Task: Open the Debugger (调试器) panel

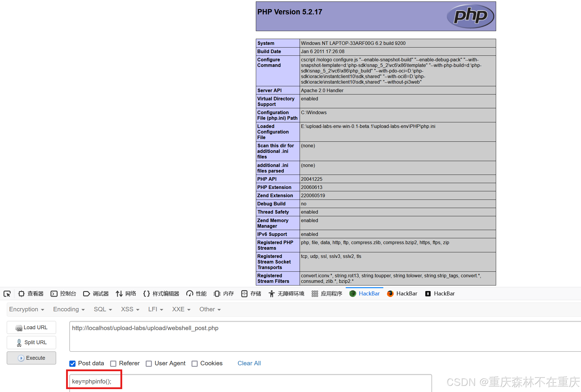Action: (96, 294)
